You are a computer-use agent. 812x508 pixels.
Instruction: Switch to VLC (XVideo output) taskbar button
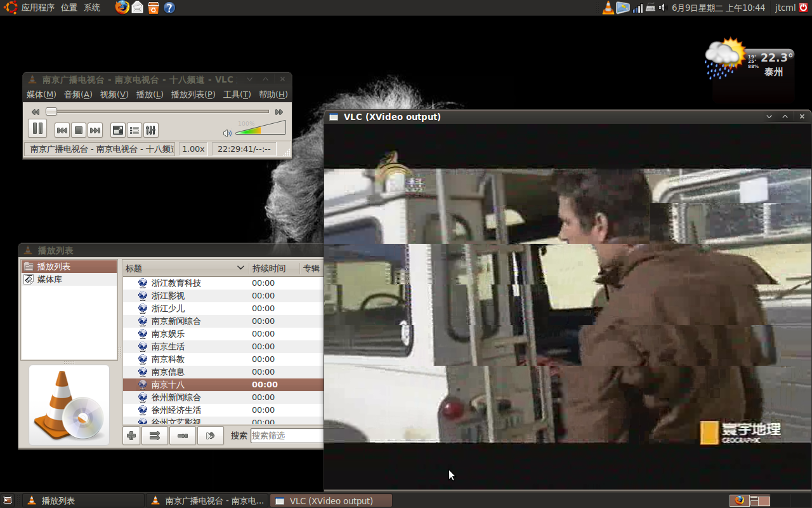[x=331, y=501]
